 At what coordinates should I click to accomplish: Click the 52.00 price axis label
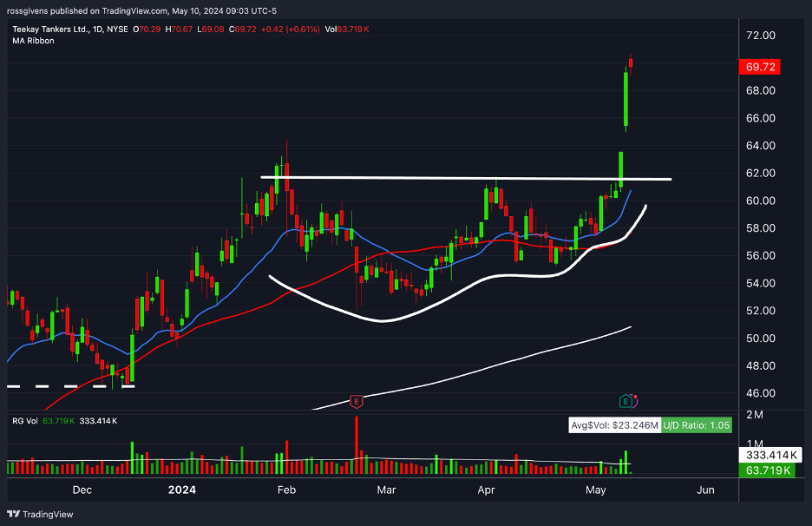[x=760, y=311]
